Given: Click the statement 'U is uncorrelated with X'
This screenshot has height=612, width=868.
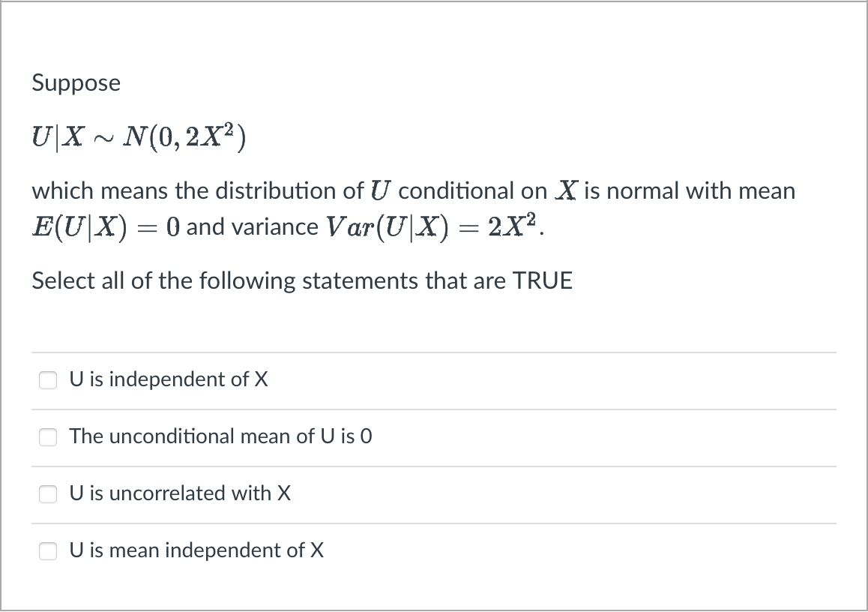Looking at the screenshot, I should pos(180,494).
